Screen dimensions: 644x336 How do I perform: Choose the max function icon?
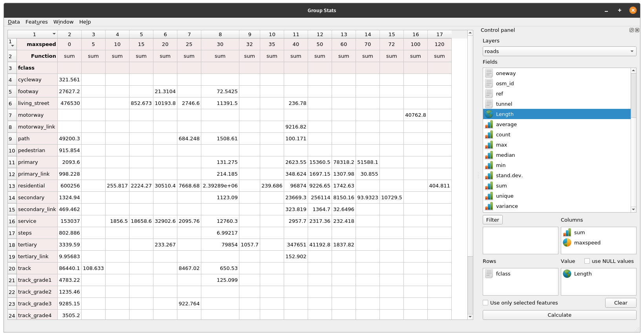point(489,145)
